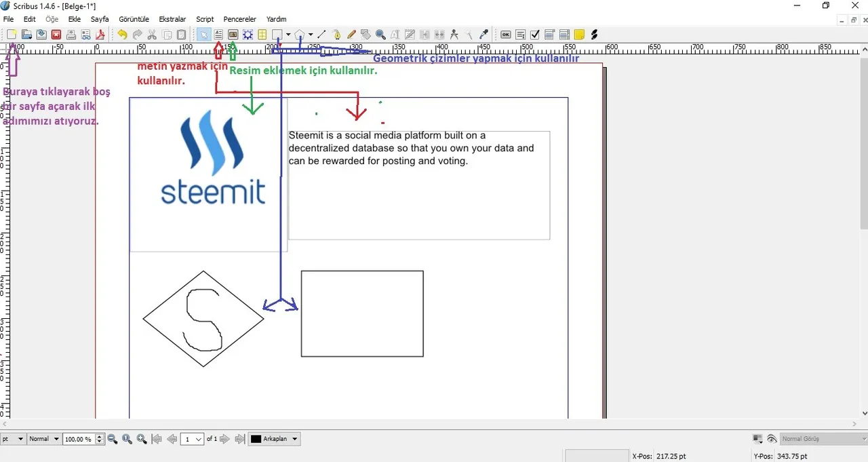The width and height of the screenshot is (868, 462).
Task: Go to the previous page
Action: (x=172, y=439)
